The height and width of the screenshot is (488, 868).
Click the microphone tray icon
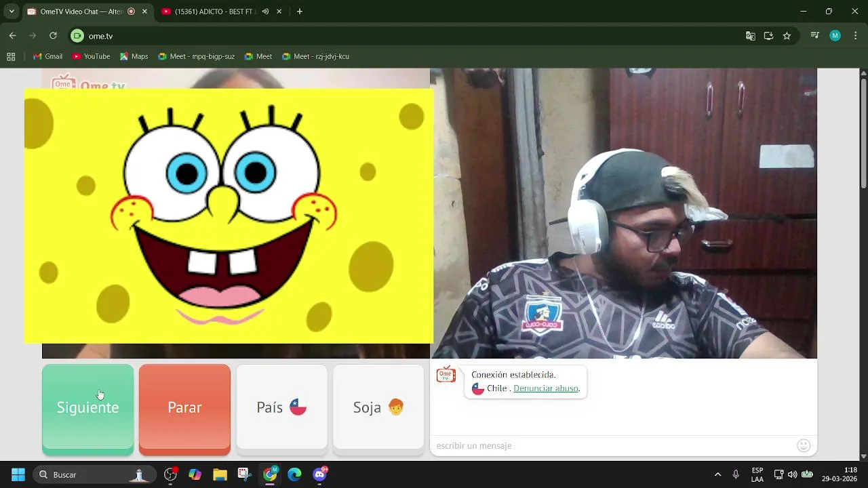point(736,474)
